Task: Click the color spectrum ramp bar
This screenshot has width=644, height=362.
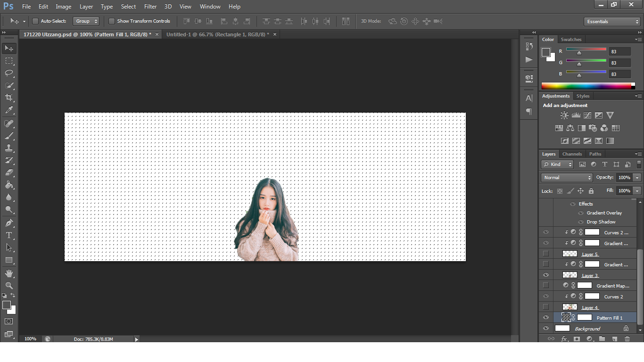Action: (x=586, y=86)
